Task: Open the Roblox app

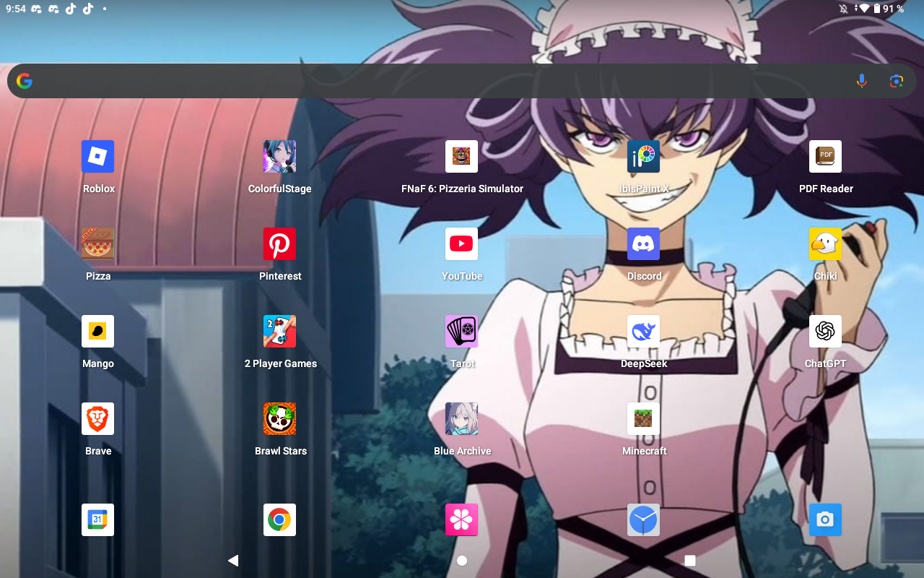Action: click(x=98, y=157)
